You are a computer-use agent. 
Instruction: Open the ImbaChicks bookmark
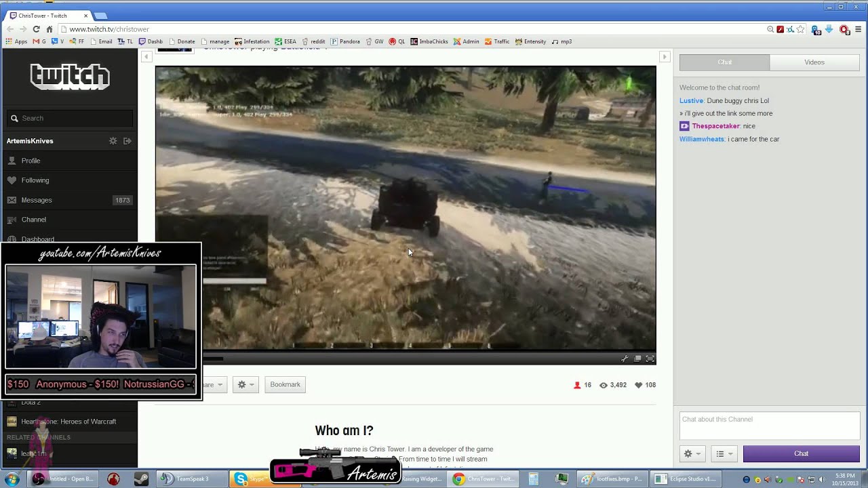[429, 41]
